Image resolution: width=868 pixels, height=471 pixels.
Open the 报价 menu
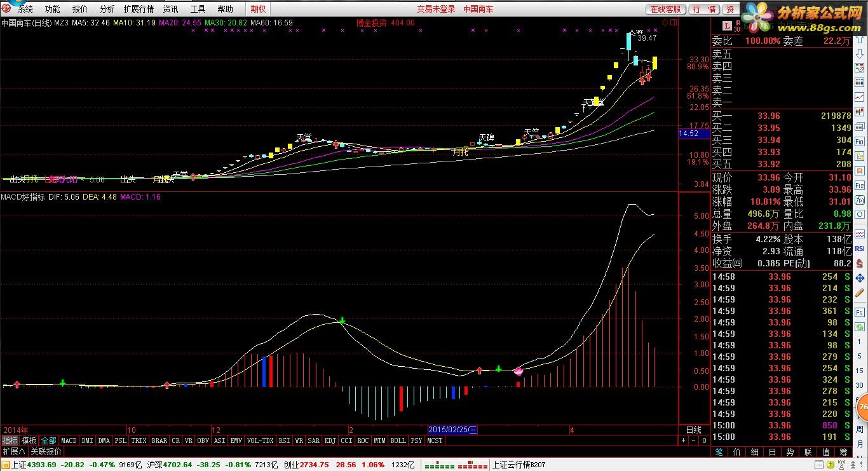tap(80, 9)
